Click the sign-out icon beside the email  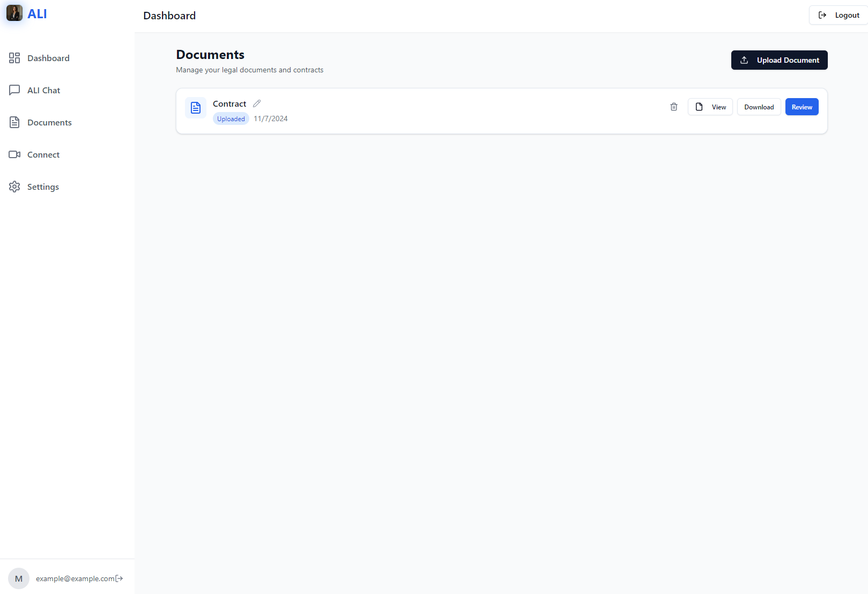click(x=119, y=578)
